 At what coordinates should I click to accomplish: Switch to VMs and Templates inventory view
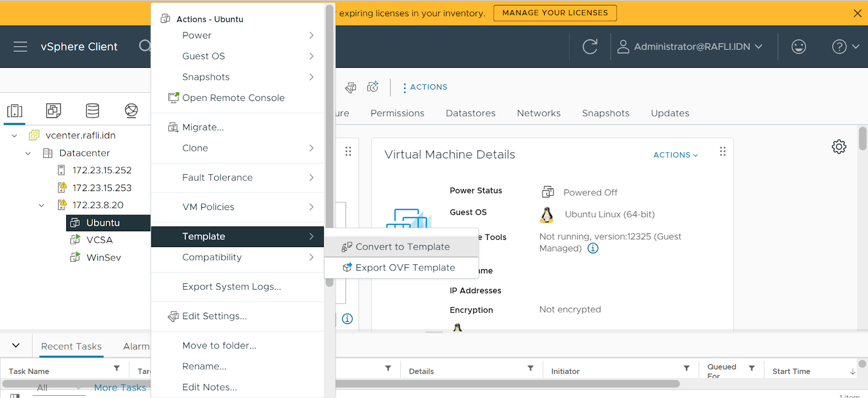pyautogui.click(x=53, y=111)
